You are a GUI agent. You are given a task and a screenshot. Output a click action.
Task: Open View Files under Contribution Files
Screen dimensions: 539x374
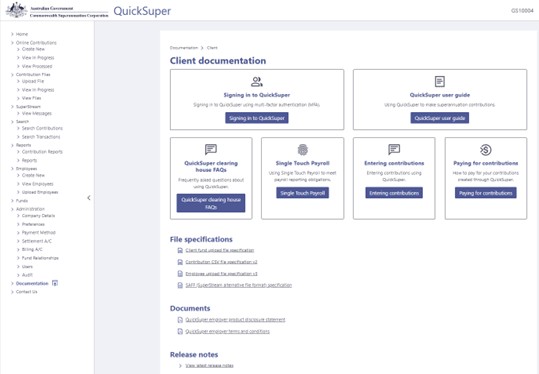pyautogui.click(x=32, y=98)
